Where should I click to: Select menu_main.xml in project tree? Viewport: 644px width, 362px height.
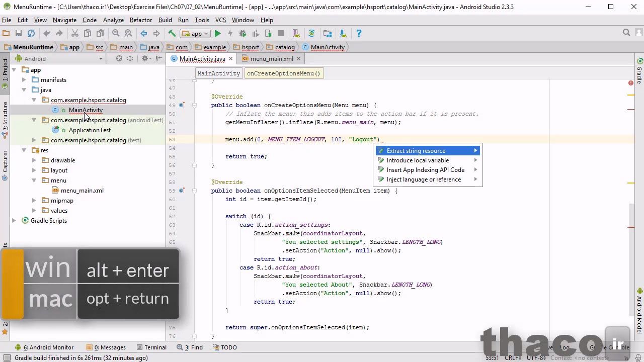tap(82, 191)
